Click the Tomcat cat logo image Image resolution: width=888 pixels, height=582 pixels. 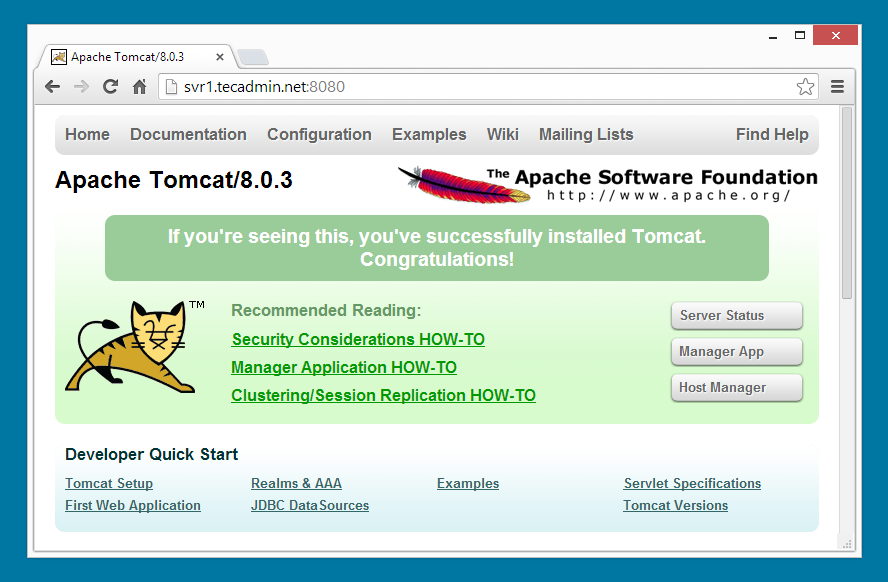131,346
